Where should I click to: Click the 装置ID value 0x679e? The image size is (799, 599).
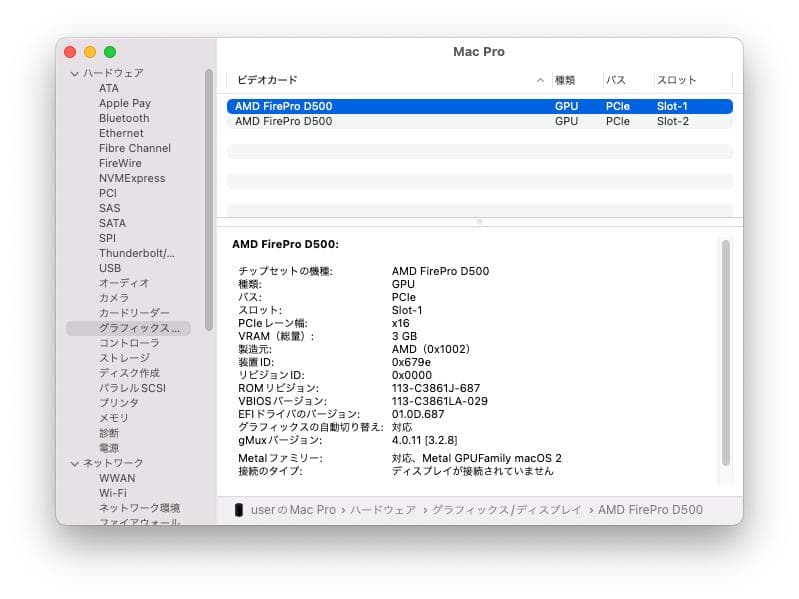[411, 363]
